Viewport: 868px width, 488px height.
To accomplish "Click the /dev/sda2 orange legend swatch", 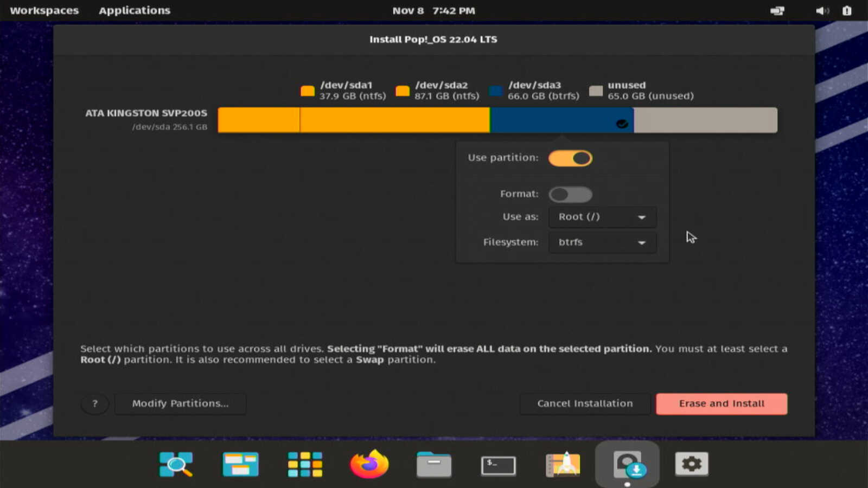I will (x=403, y=91).
